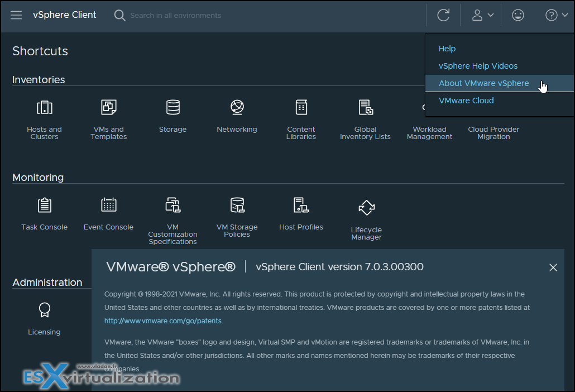Click the refresh icon in top bar
The height and width of the screenshot is (392, 575).
[443, 15]
